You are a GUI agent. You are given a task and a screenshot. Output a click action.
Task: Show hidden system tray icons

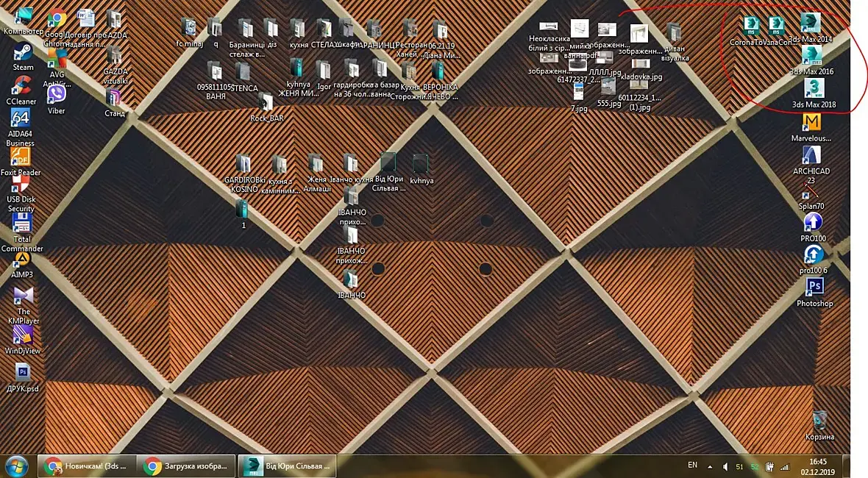pos(711,467)
